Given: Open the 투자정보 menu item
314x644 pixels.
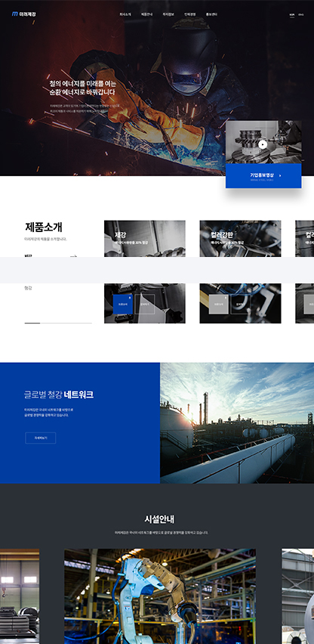Looking at the screenshot, I should click(168, 14).
